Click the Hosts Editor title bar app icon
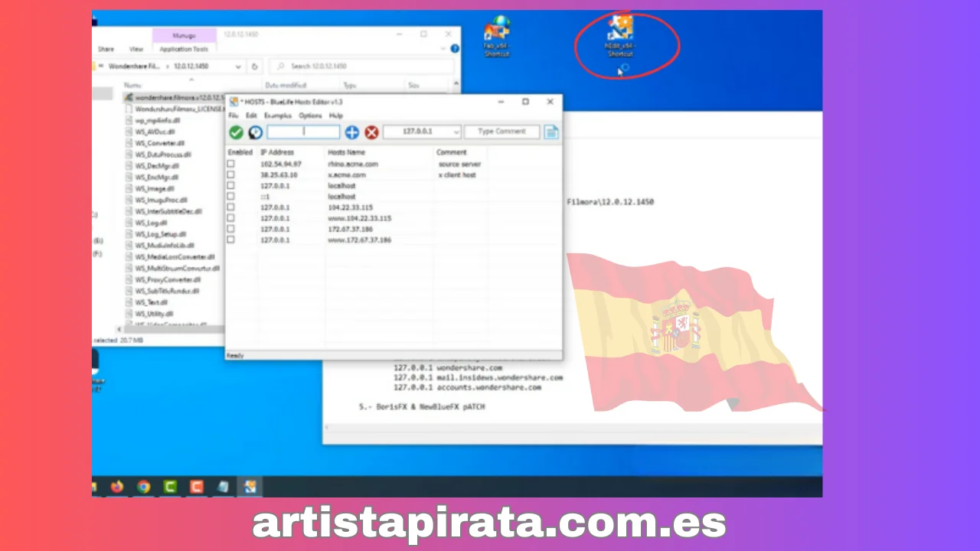This screenshot has width=980, height=551. (x=234, y=102)
